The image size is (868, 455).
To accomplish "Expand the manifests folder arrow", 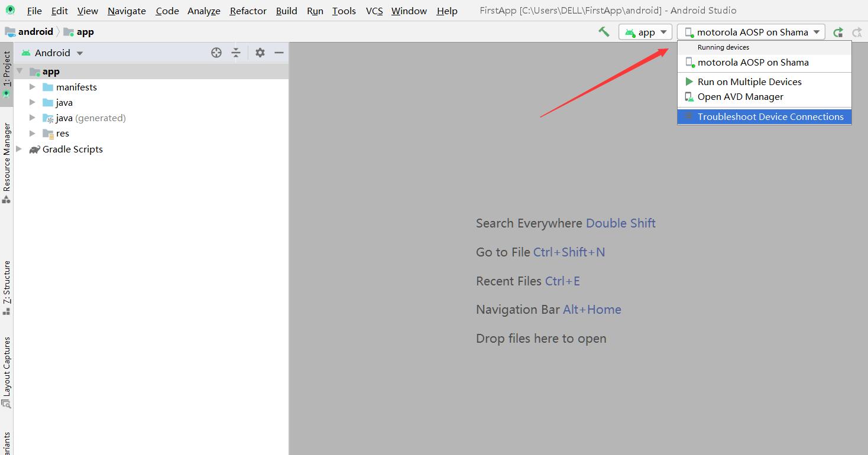I will coord(33,87).
